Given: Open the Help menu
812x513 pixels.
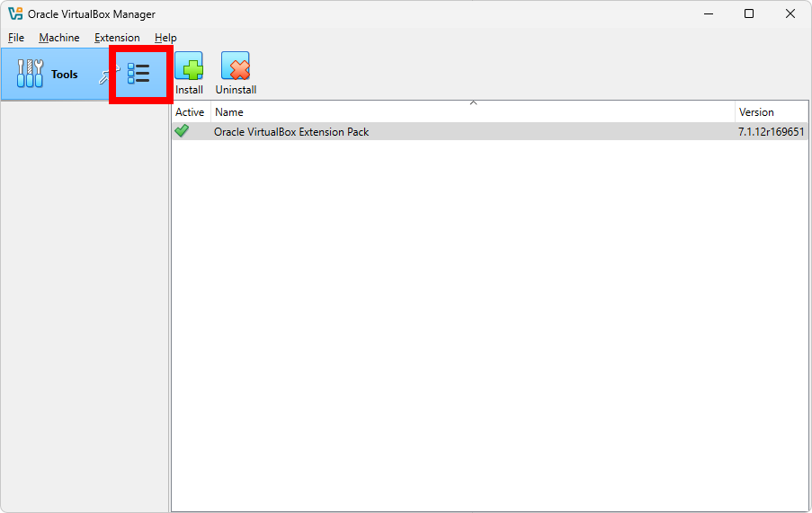Looking at the screenshot, I should point(165,38).
